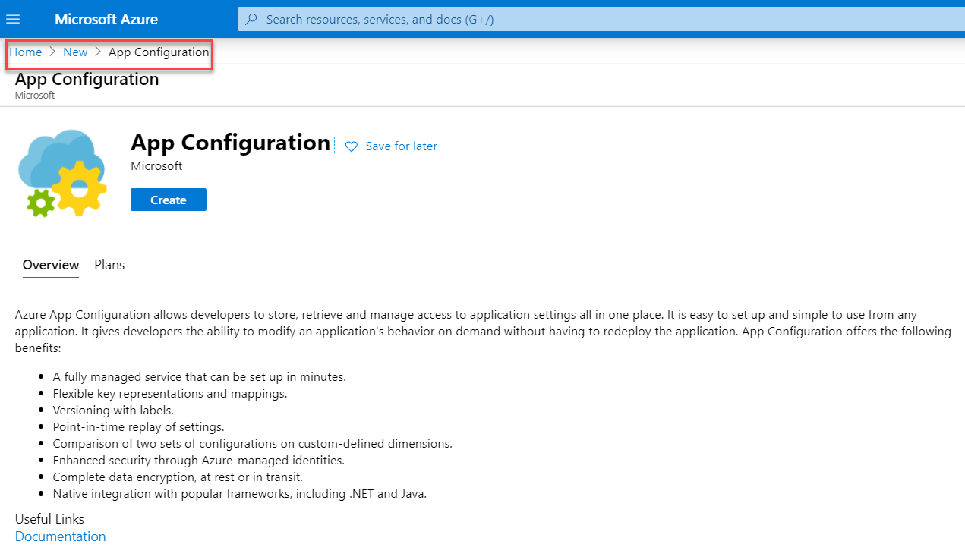Click the Create button
This screenshot has height=560, width=965.
coord(169,200)
